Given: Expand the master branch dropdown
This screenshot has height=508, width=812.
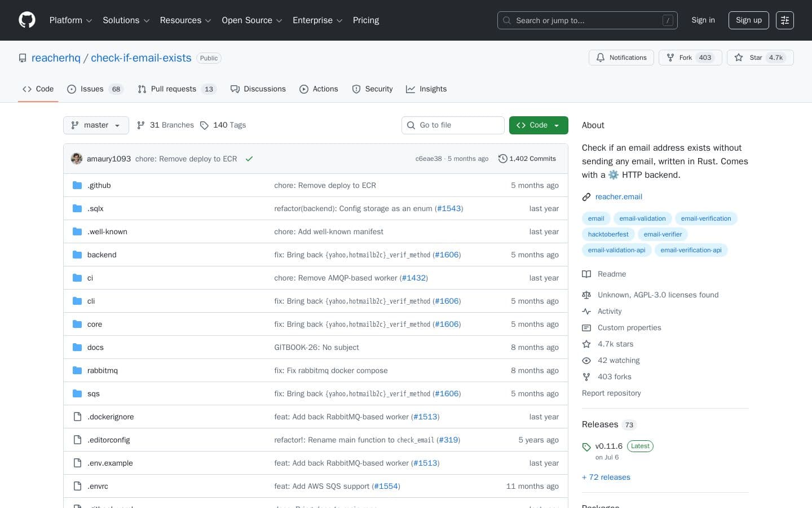Looking at the screenshot, I should point(96,125).
